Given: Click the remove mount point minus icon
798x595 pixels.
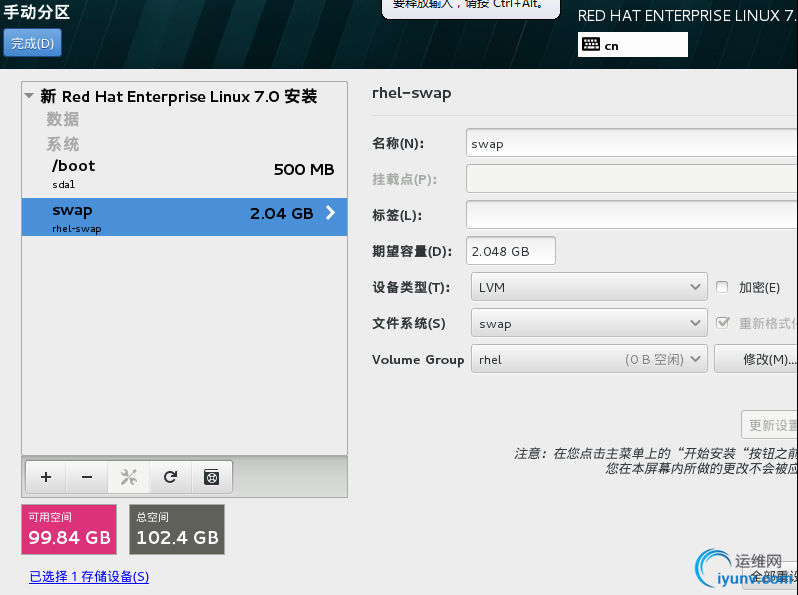Looking at the screenshot, I should (87, 477).
